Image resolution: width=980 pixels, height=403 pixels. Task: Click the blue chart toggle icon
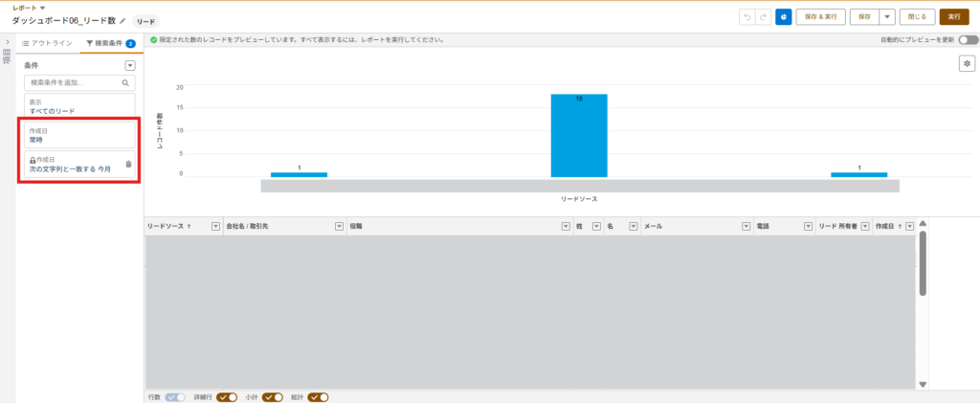(x=783, y=16)
